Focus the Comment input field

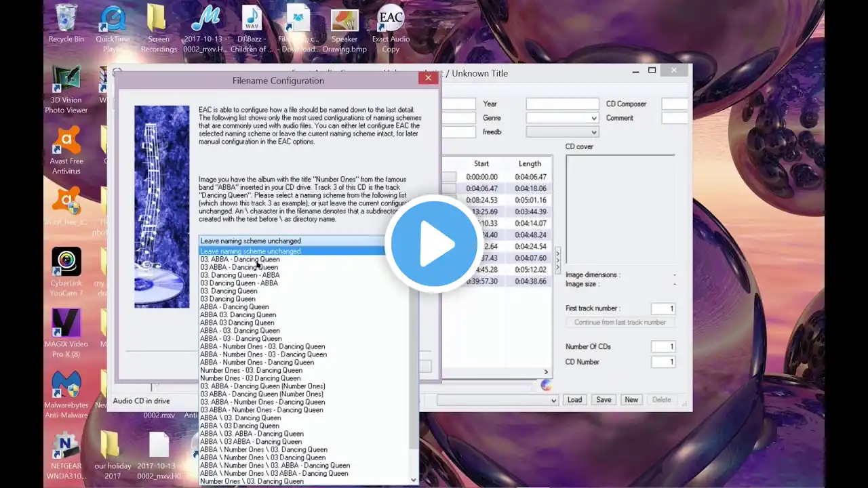[x=675, y=118]
